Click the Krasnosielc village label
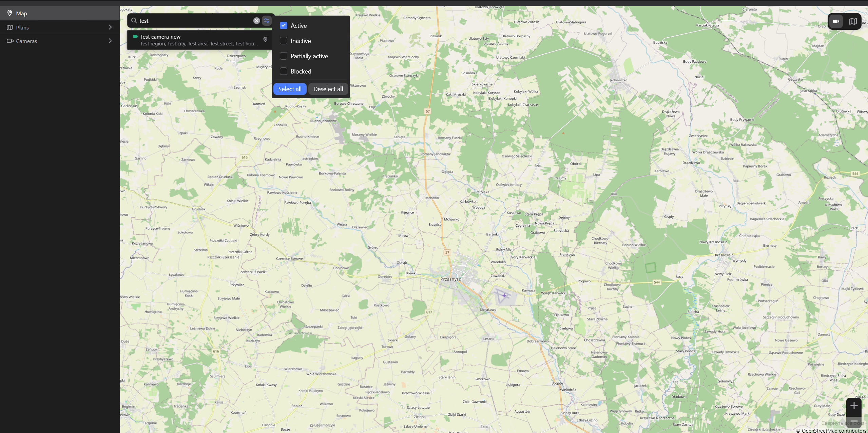Image resolution: width=868 pixels, height=433 pixels. coord(724,255)
